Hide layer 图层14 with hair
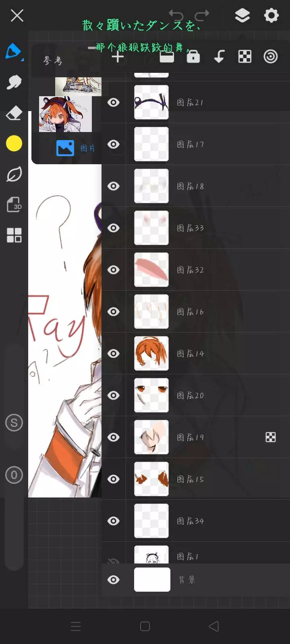The image size is (290, 644). 114,353
